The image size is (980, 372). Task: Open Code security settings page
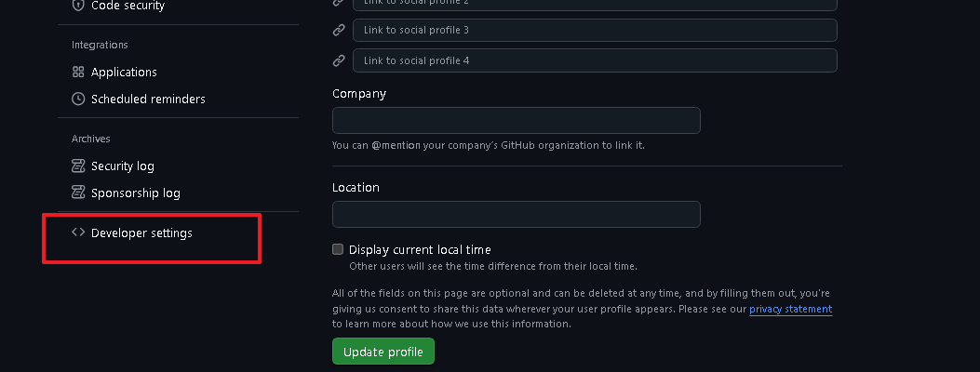[128, 6]
